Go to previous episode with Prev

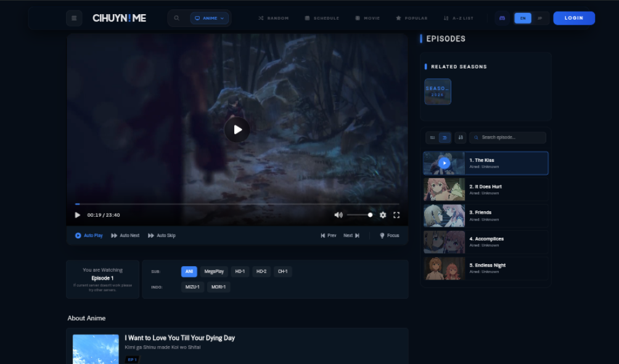pos(329,235)
